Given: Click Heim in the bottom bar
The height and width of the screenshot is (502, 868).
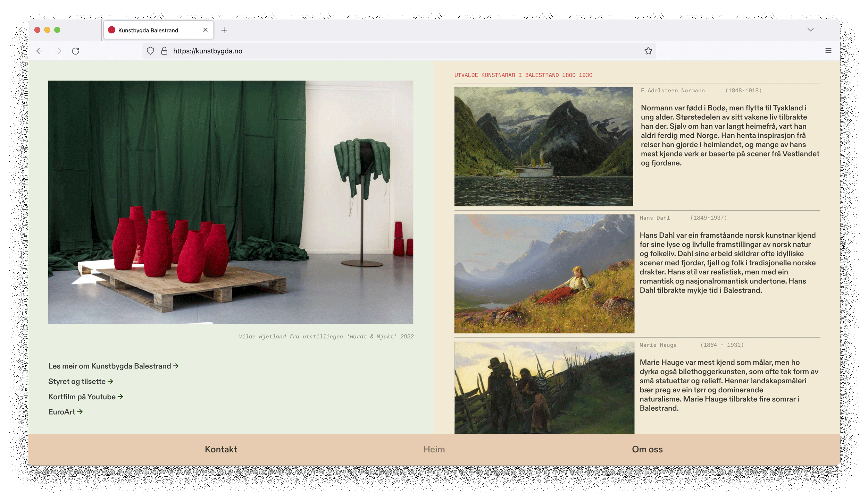Looking at the screenshot, I should pyautogui.click(x=434, y=449).
